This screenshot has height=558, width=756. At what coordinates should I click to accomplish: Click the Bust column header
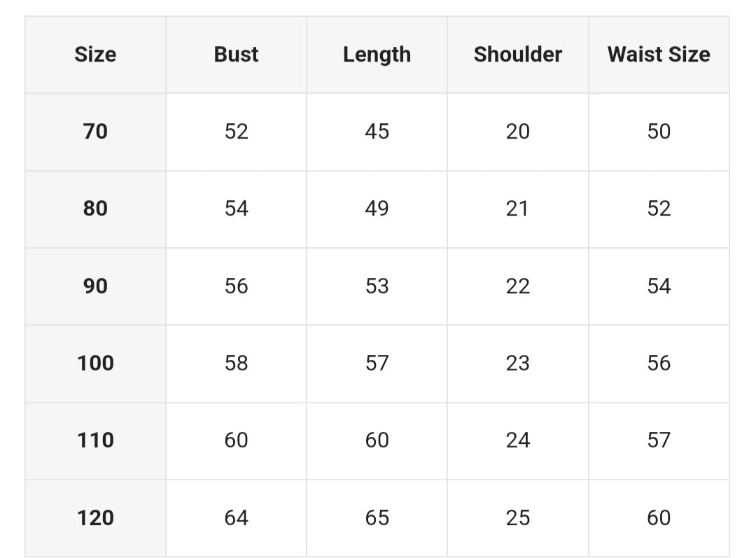pyautogui.click(x=236, y=55)
